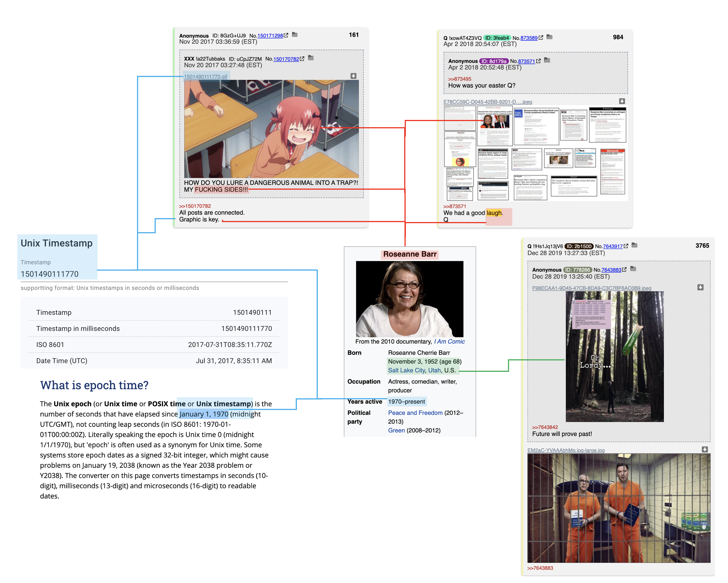
Task: Follow reply reference >>873571
Action: (x=455, y=206)
